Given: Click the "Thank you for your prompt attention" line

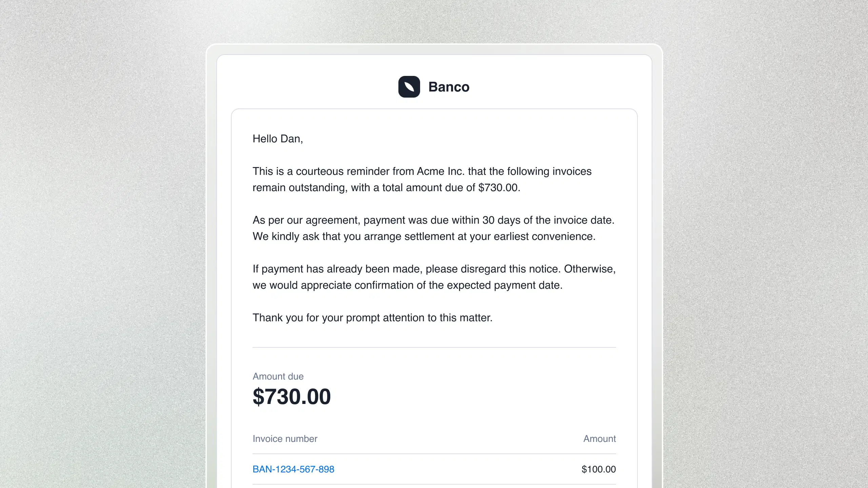Looking at the screenshot, I should [372, 318].
